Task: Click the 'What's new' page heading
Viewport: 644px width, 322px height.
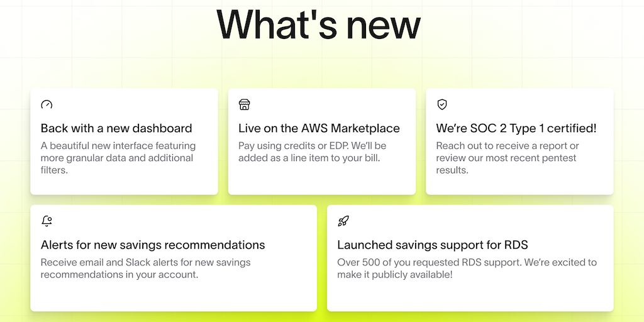Action: click(x=318, y=25)
